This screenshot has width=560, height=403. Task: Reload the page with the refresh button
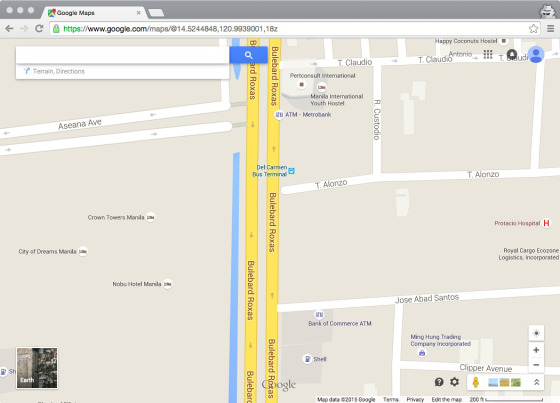39,29
